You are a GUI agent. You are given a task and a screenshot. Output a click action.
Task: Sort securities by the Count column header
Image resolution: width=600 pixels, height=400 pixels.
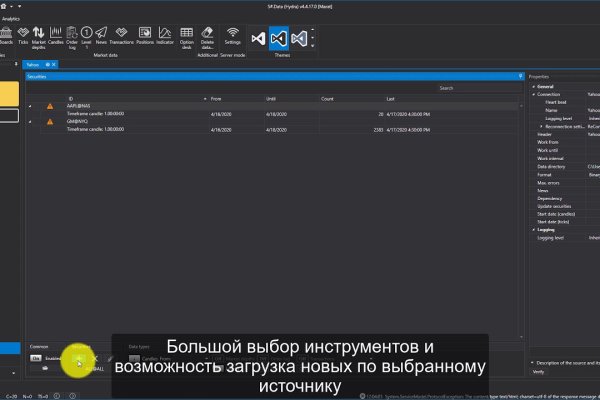coord(327,98)
